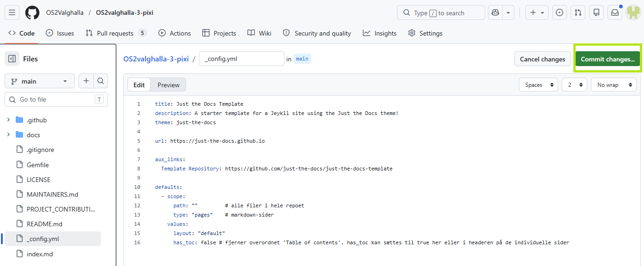Image resolution: width=644 pixels, height=266 pixels.
Task: Open the Pull requests tab
Action: (116, 33)
